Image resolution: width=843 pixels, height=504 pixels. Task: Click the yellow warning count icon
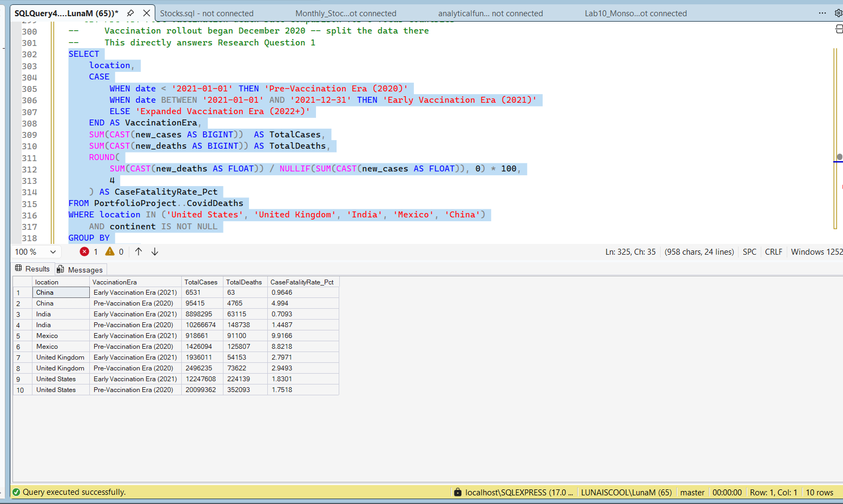110,251
